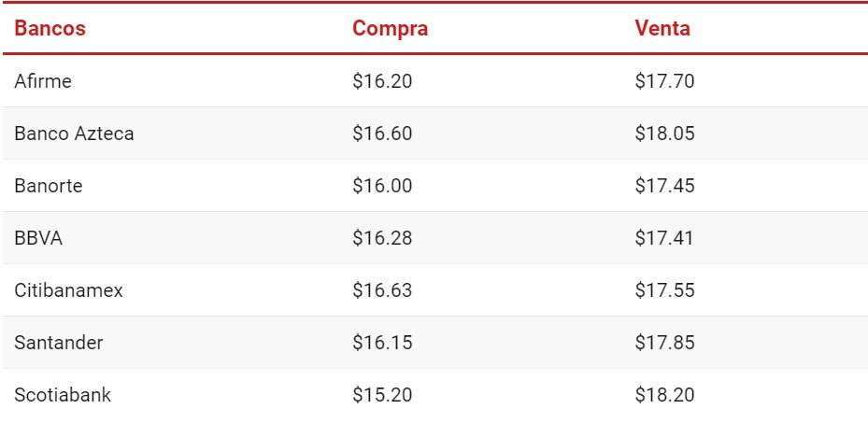Select the BBVA row label
The width and height of the screenshot is (868, 437).
(38, 238)
